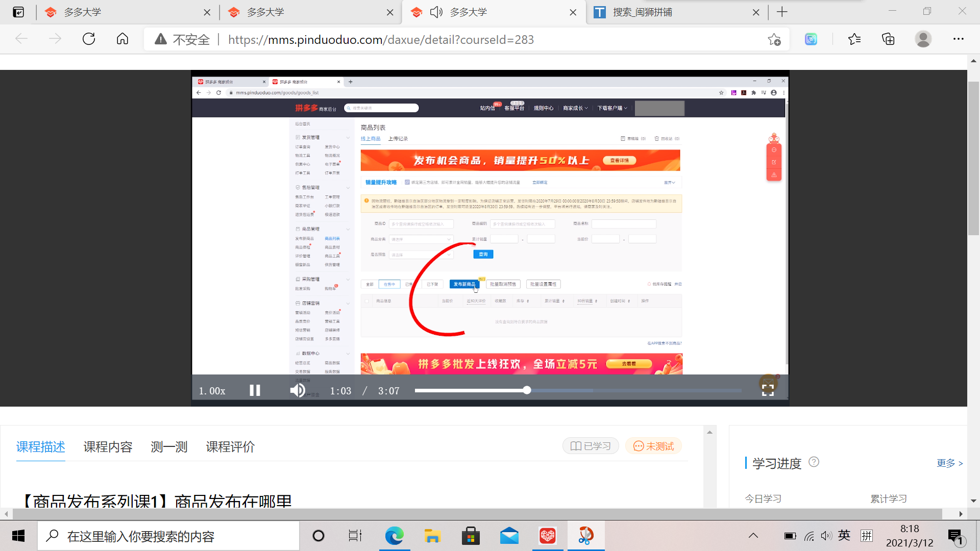Open the Pinduoduo taskbar app
Image resolution: width=980 pixels, height=551 pixels.
tap(548, 536)
